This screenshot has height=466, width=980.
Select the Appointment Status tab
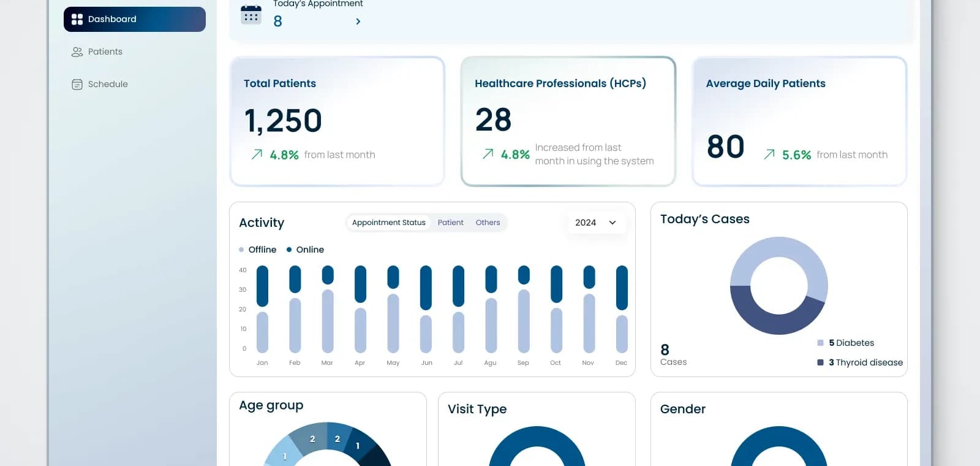pyautogui.click(x=389, y=223)
